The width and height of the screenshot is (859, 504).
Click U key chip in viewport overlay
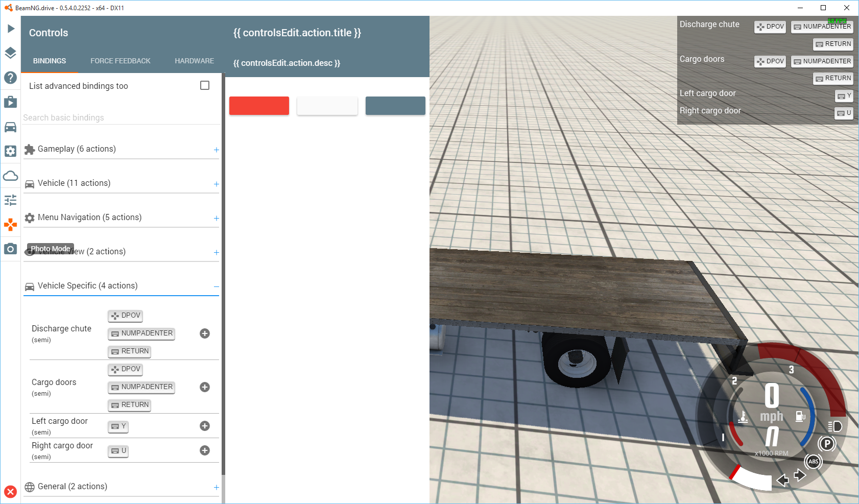[x=844, y=113]
